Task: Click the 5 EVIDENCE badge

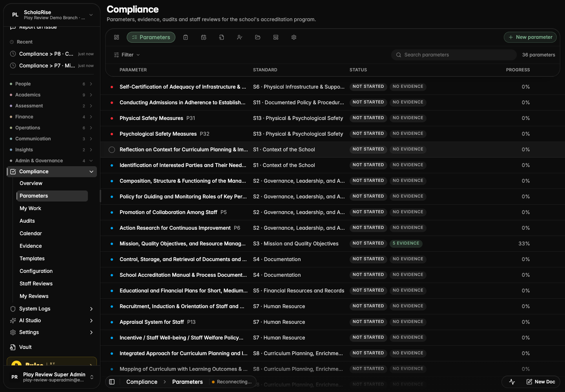Action: [406, 243]
